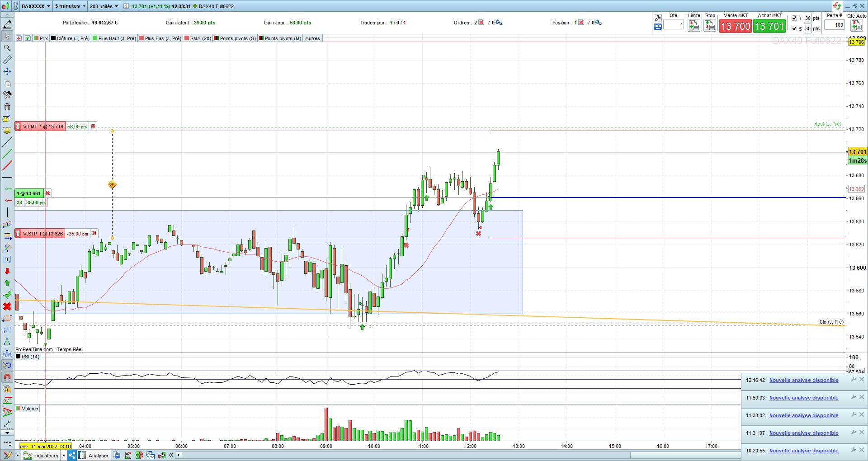Toggle the T target checkbox
This screenshot has height=461, width=868.
794,18
